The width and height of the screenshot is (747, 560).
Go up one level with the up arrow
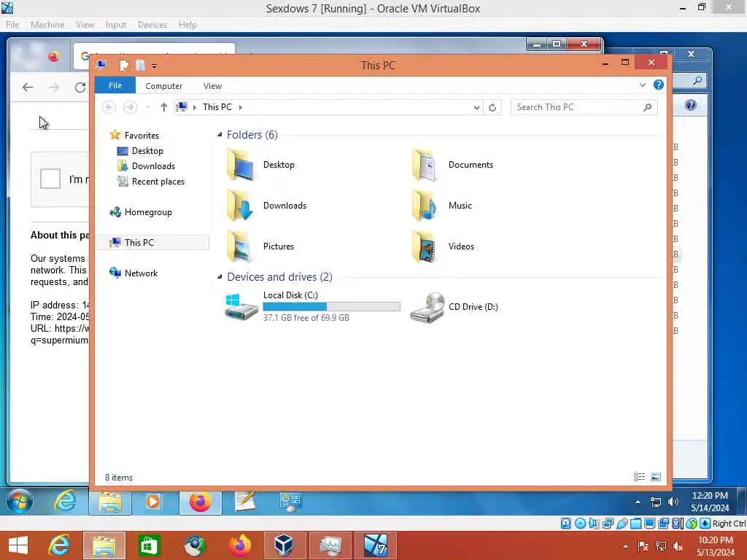[x=164, y=107]
